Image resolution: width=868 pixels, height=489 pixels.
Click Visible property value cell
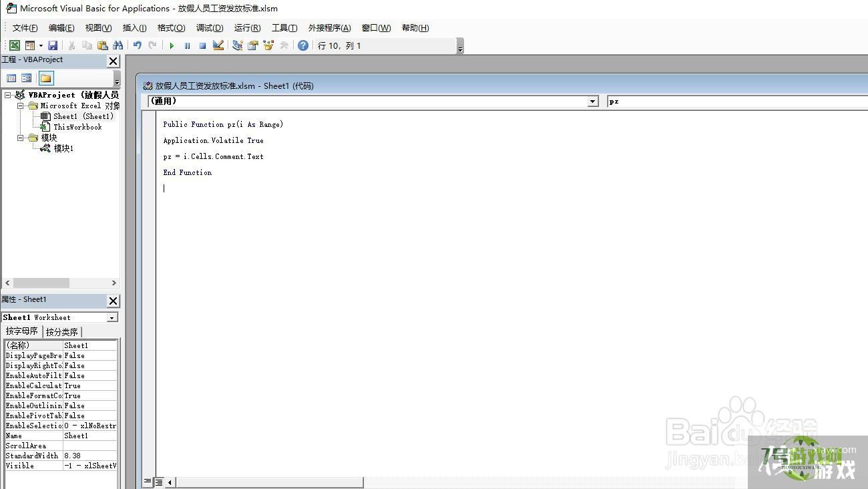pos(90,466)
